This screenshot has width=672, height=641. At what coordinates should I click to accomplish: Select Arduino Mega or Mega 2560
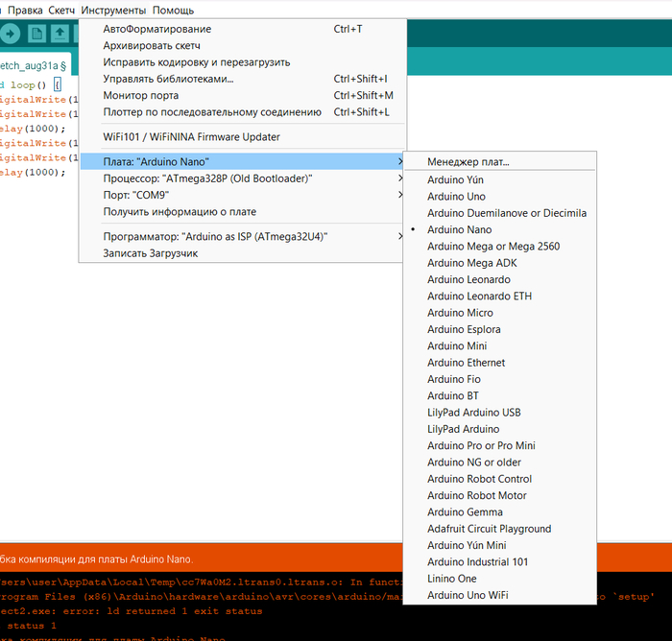[500, 247]
